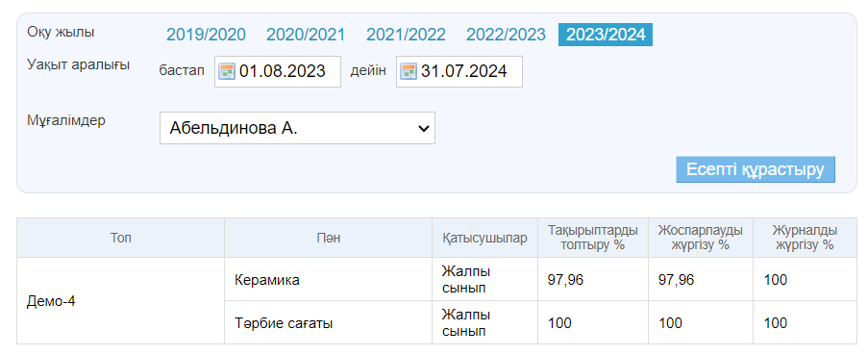Click the start date field 01.08.2023
The image size is (868, 355).
pyautogui.click(x=278, y=71)
